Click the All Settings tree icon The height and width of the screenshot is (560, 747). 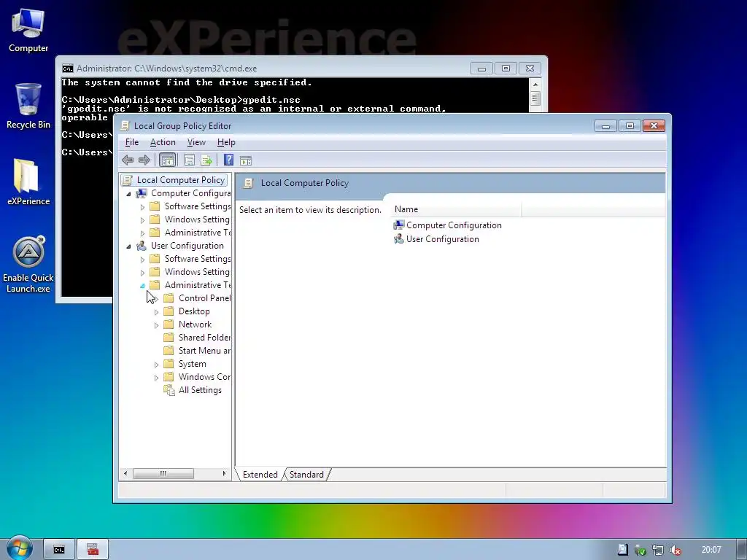pyautogui.click(x=169, y=390)
